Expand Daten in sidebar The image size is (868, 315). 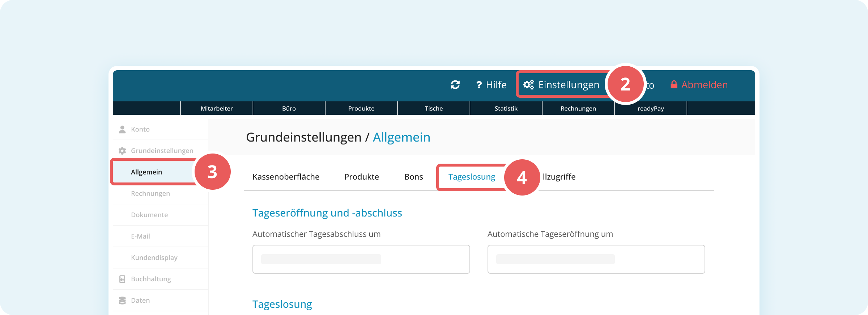160,300
